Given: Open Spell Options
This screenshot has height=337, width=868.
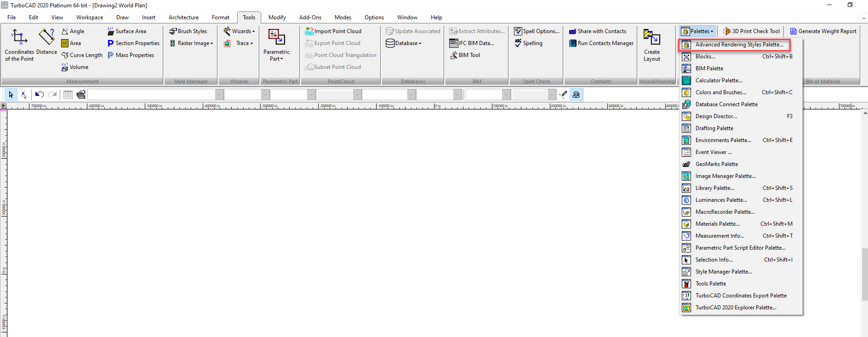Looking at the screenshot, I should (x=537, y=31).
